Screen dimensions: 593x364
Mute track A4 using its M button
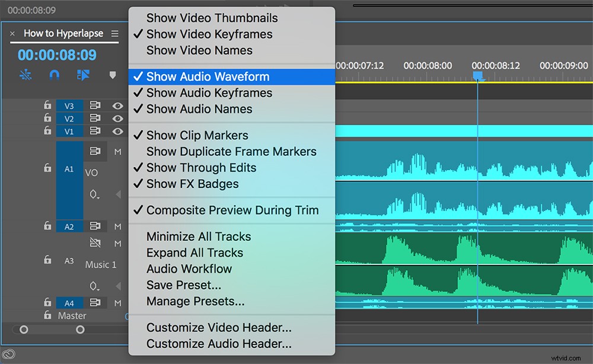pos(117,302)
